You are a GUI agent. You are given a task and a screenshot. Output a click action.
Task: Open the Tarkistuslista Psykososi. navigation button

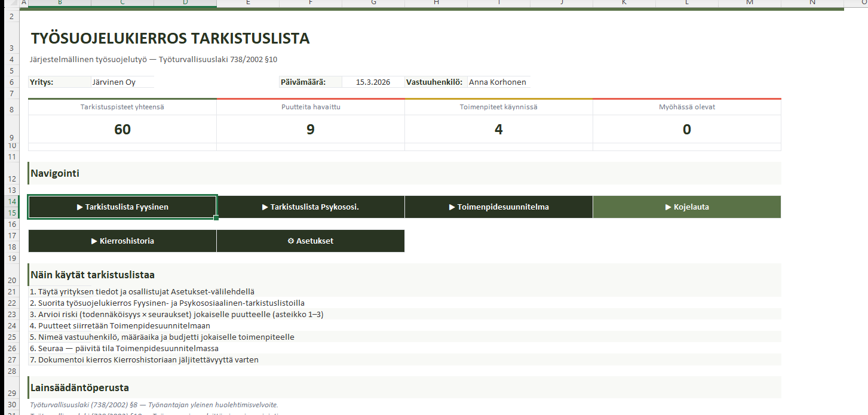311,207
